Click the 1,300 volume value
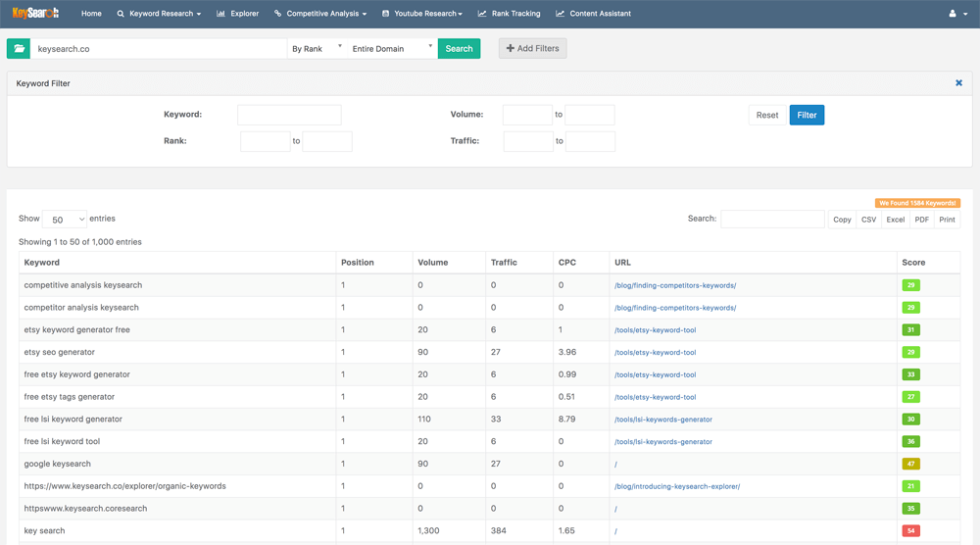The width and height of the screenshot is (980, 545). pos(428,530)
